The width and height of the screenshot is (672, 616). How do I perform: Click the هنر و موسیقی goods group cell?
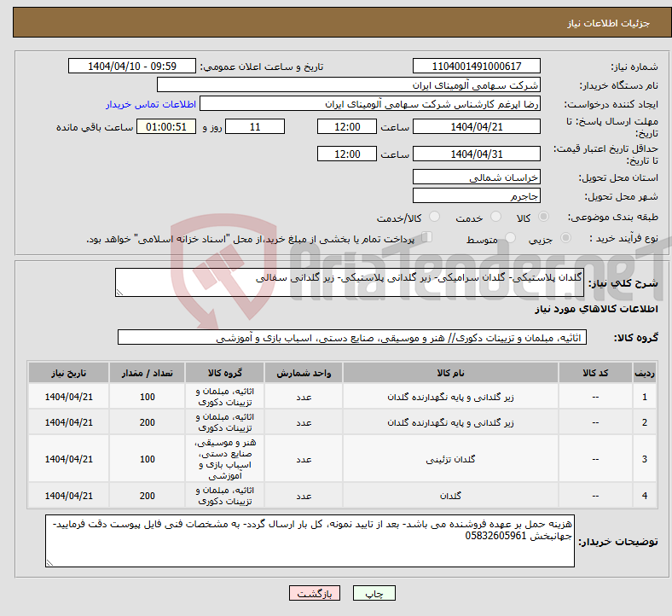coord(224,459)
